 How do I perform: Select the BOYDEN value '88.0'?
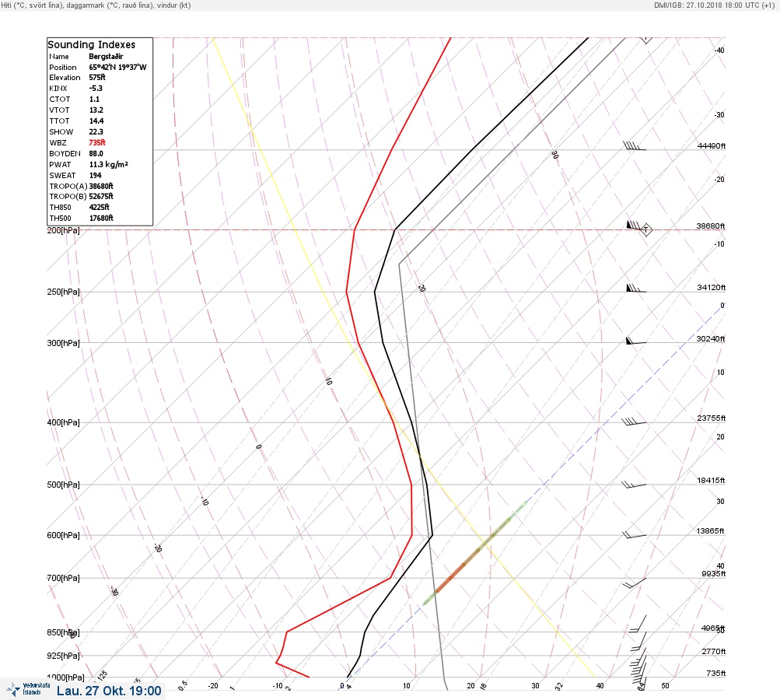click(x=96, y=154)
